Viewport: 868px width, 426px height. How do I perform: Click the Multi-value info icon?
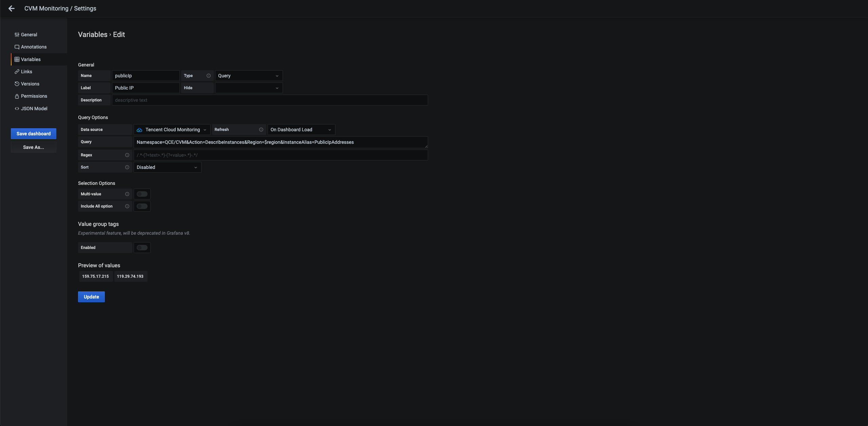point(127,194)
